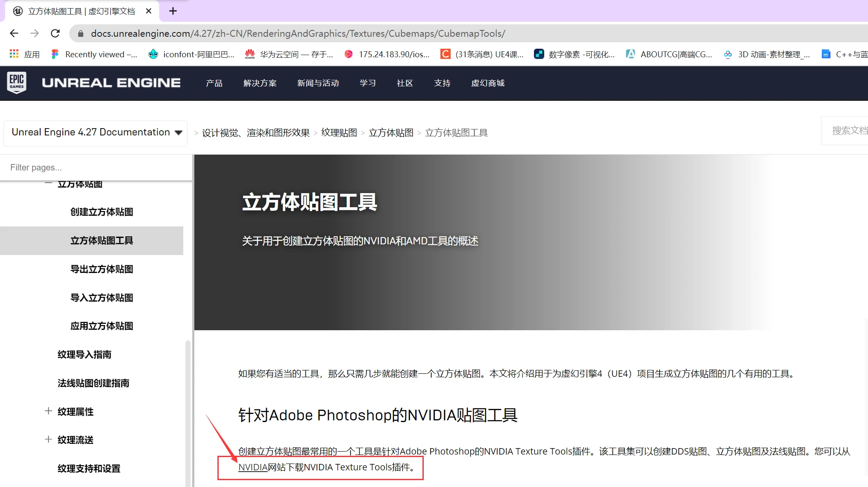Open the (31条消息) UE4课 bookmark
Image resolution: width=868 pixels, height=487 pixels.
(x=482, y=54)
